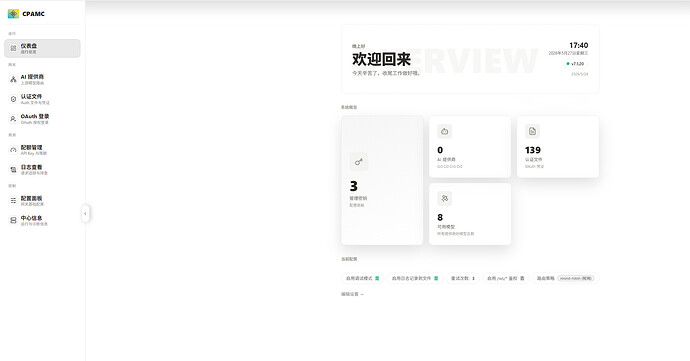Click the AI 提供商 sidebar icon
Viewport: 690px width, 361px height.
pos(13,80)
